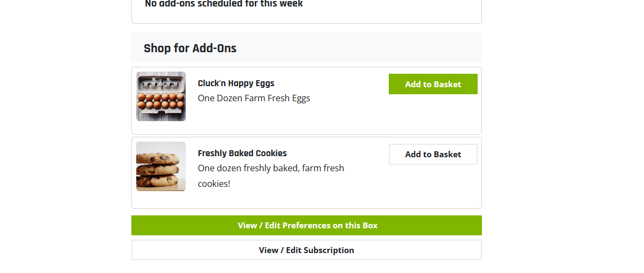Click the bottom cookie in the stack photo

click(158, 180)
